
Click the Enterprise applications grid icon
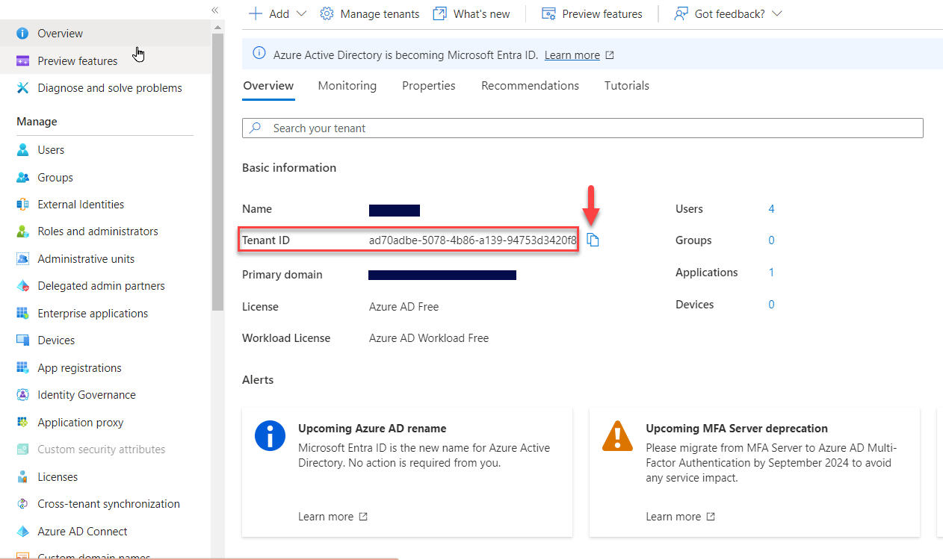[x=22, y=314]
